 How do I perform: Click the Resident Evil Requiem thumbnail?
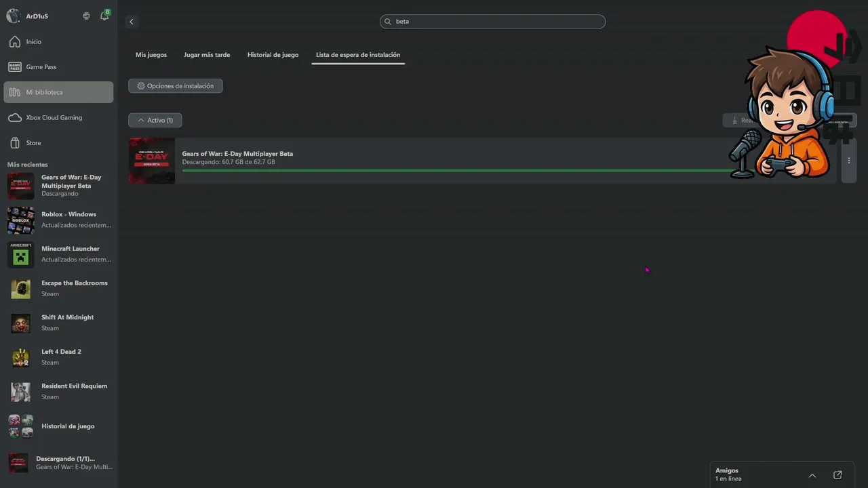(20, 392)
